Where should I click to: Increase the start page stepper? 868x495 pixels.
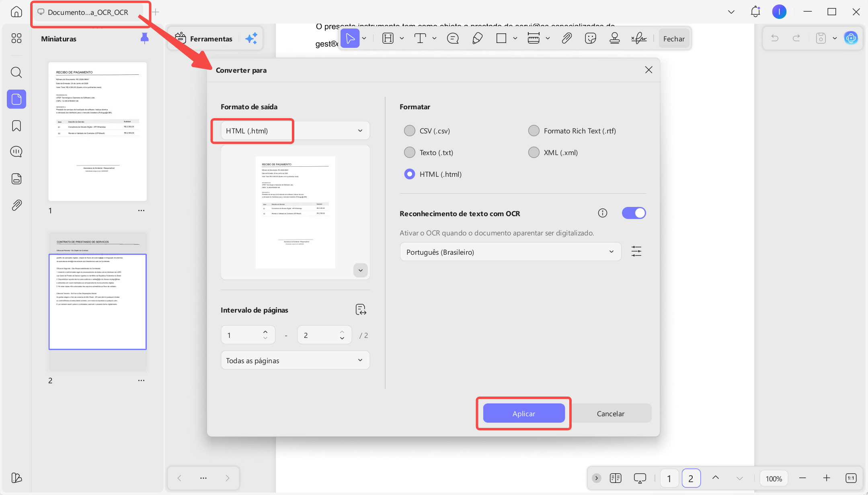click(265, 331)
